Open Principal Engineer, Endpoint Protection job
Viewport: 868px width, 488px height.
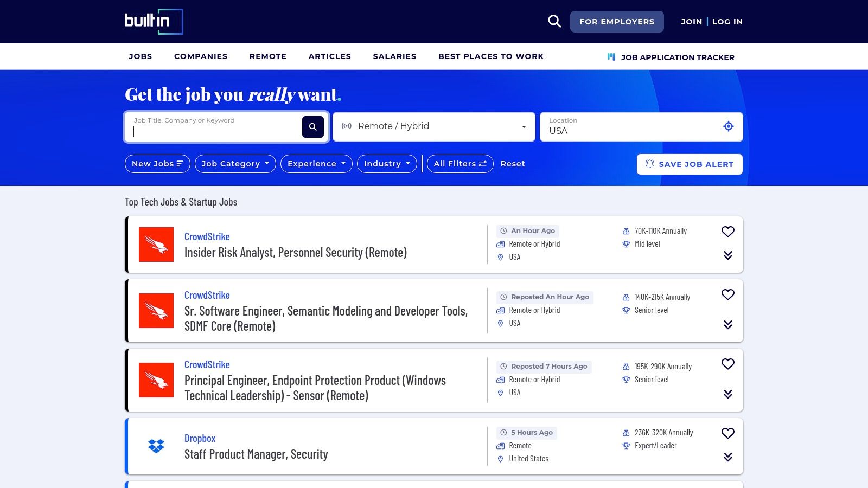tap(315, 388)
